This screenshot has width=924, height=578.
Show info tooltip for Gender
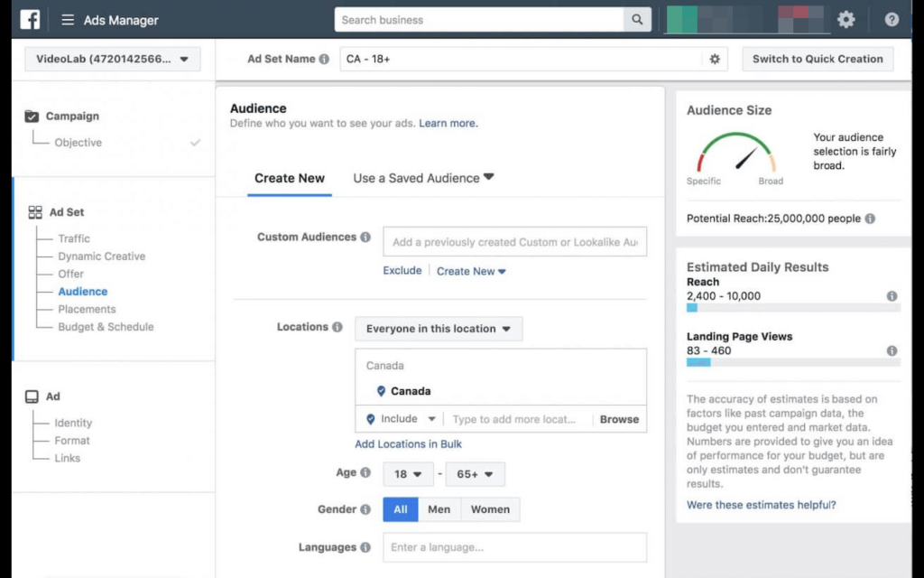click(365, 509)
